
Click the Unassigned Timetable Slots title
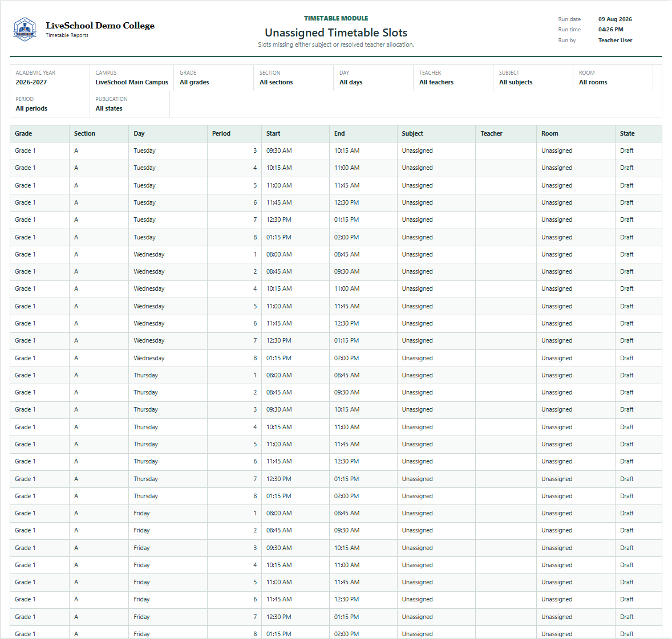pyautogui.click(x=336, y=32)
